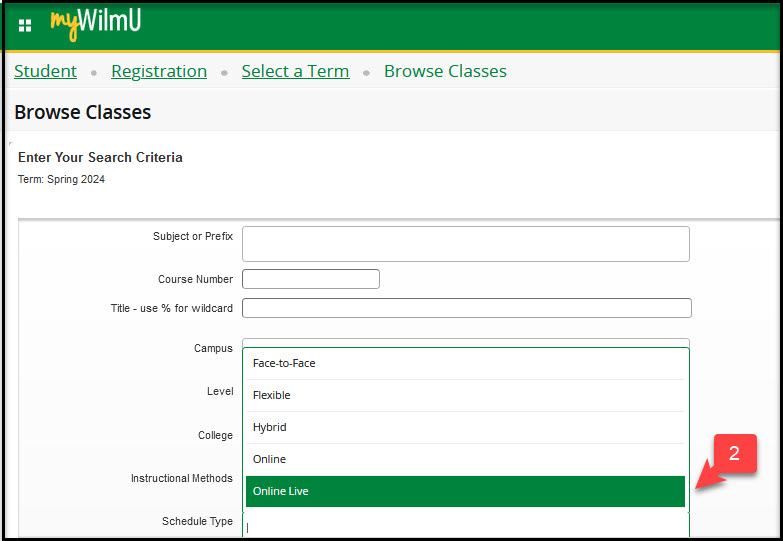The height and width of the screenshot is (541, 783).
Task: Click the Instructional Methods label
Action: [181, 478]
